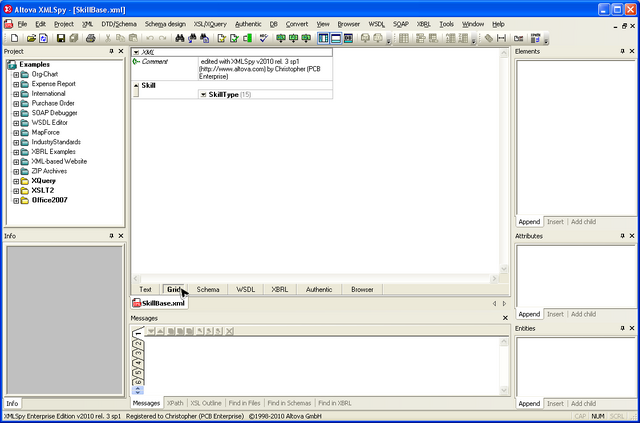Create a new document with New icon
Screen dimensions: 640x423
tap(15, 38)
